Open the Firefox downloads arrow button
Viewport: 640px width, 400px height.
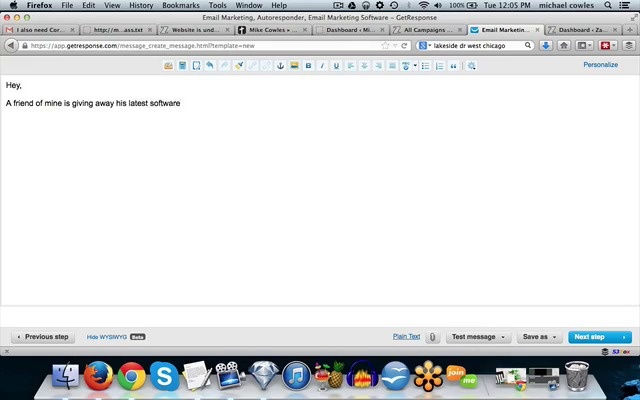tap(546, 46)
